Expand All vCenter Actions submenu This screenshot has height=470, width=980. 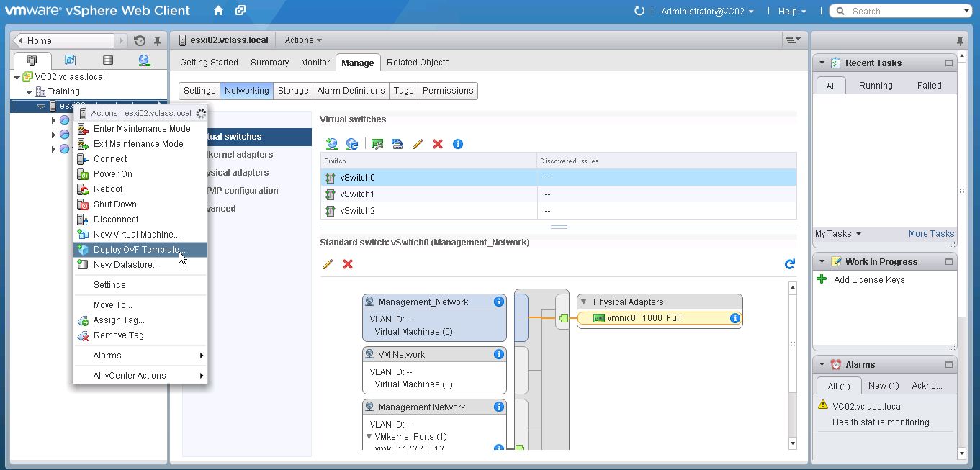click(x=140, y=376)
